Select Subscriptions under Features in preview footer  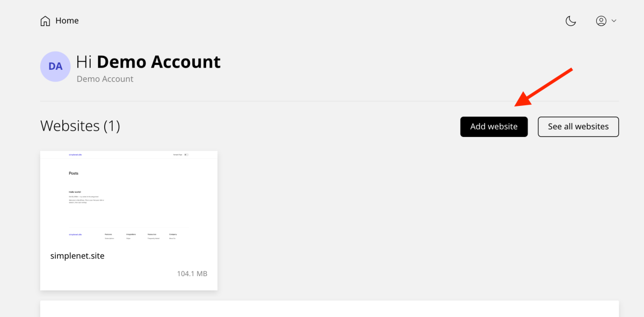(x=109, y=238)
